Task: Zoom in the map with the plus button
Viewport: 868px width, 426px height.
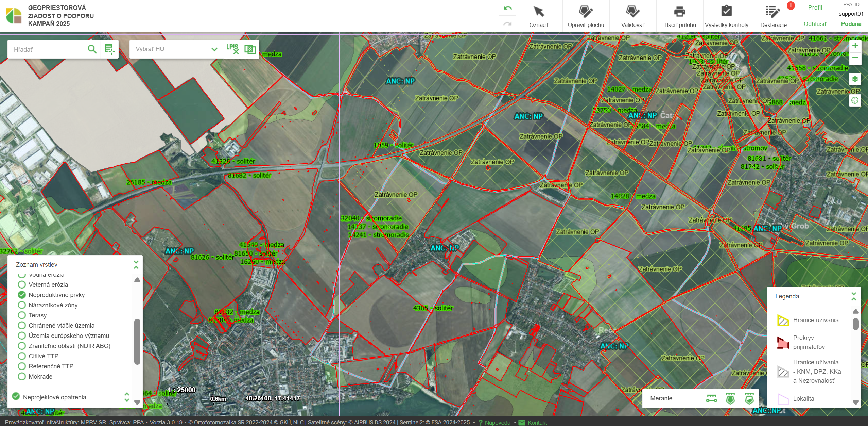Action: [855, 46]
